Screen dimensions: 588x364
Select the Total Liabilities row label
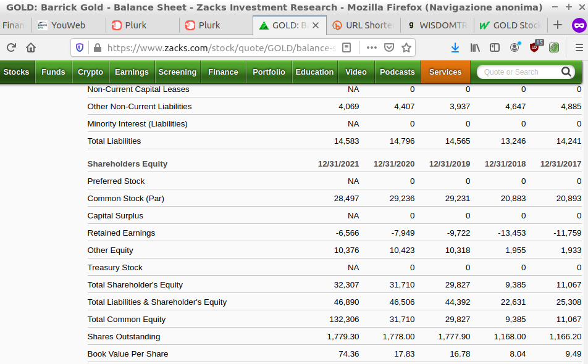click(x=114, y=141)
